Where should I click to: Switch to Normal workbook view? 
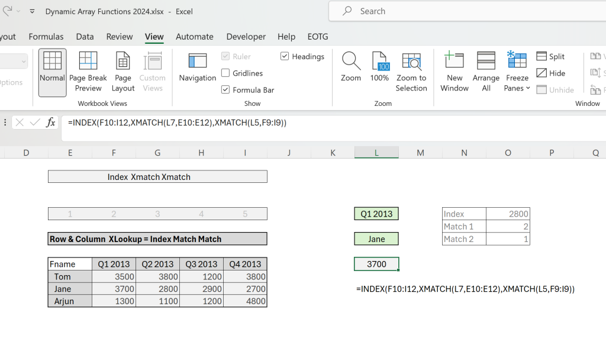coord(52,72)
